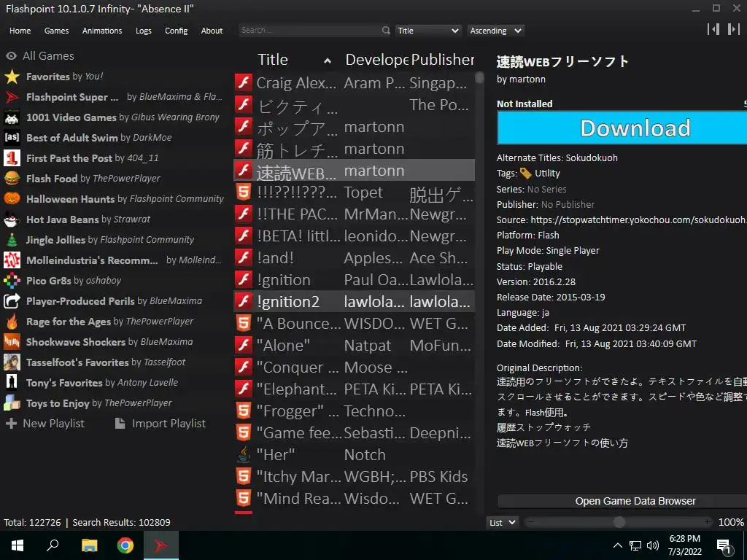Show All Games via eye icon
Image resolution: width=747 pixels, height=560 pixels.
coord(11,56)
